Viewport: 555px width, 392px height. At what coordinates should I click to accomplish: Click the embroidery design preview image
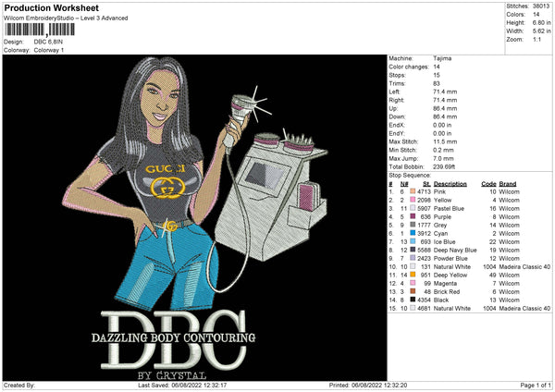[x=194, y=217]
